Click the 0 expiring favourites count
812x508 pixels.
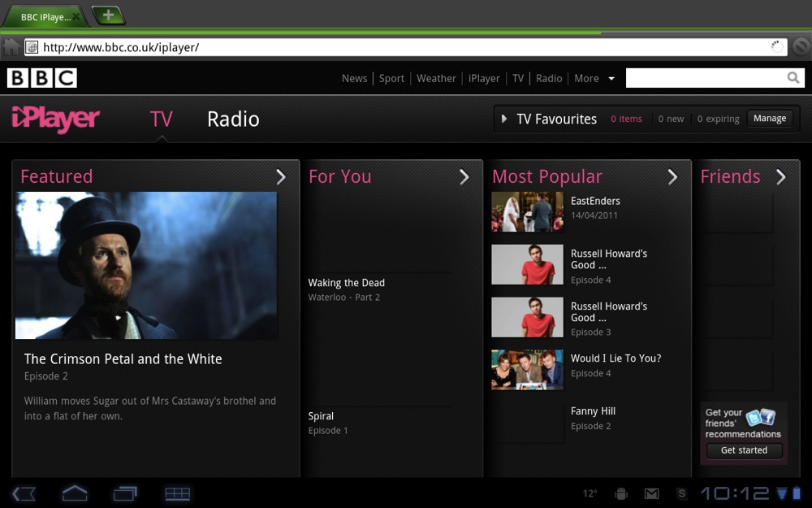719,119
